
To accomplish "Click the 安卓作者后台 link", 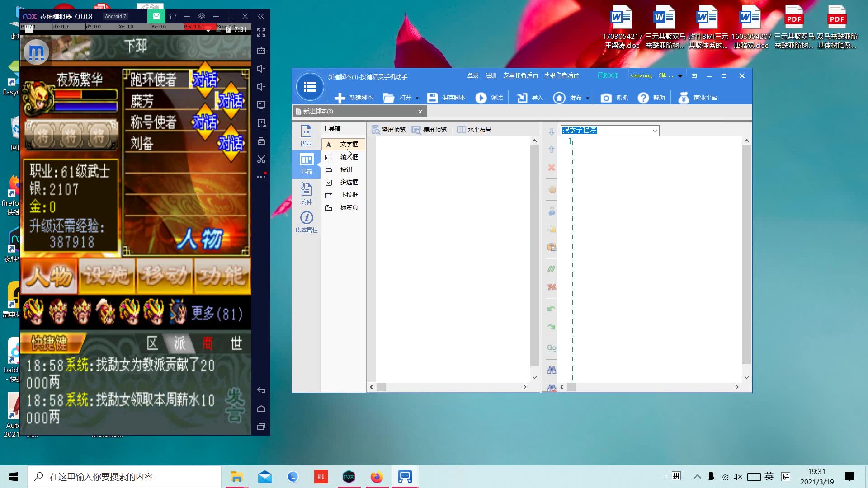I will click(520, 75).
